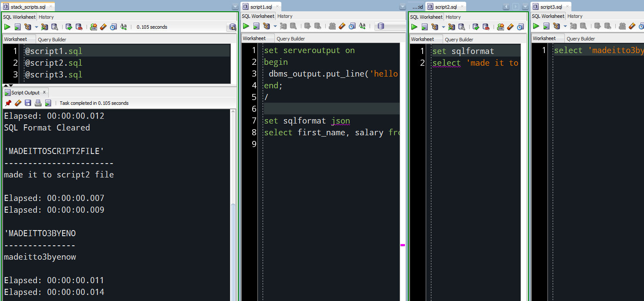Image resolution: width=644 pixels, height=301 pixels.
Task: SQL History clock icon in script1.sql
Action: (x=352, y=26)
